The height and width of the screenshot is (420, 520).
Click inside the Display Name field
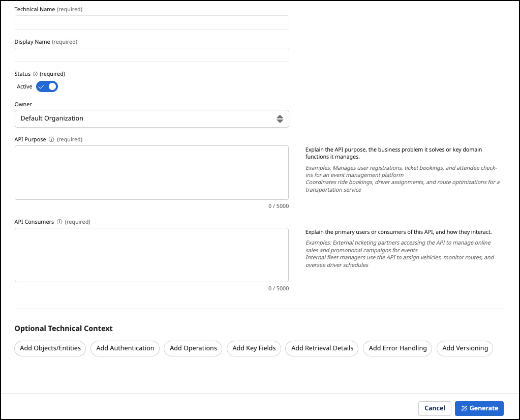[x=152, y=55]
